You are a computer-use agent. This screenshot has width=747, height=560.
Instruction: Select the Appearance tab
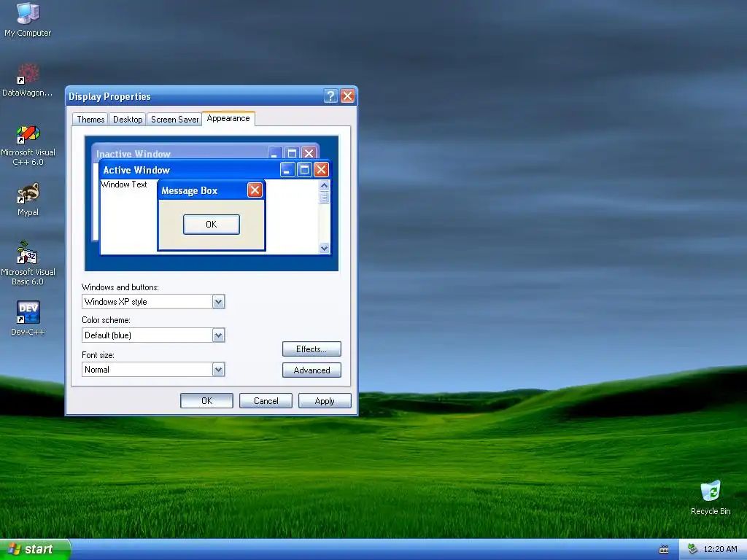pyautogui.click(x=228, y=118)
